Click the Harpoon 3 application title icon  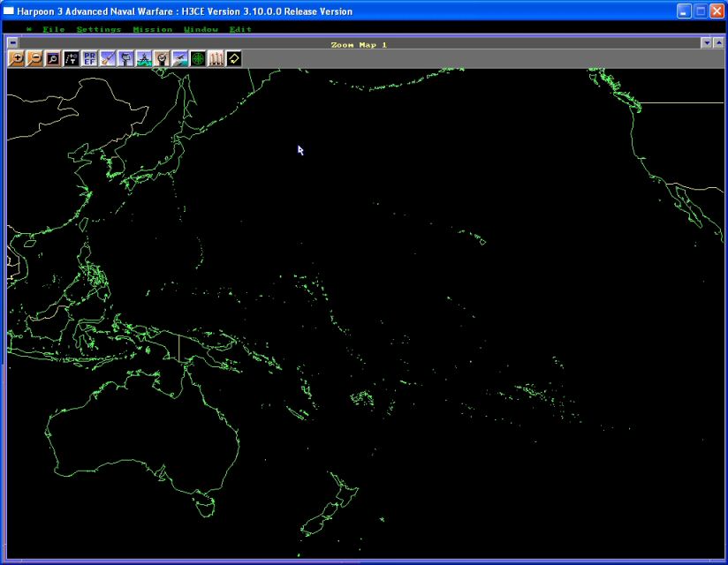point(8,11)
